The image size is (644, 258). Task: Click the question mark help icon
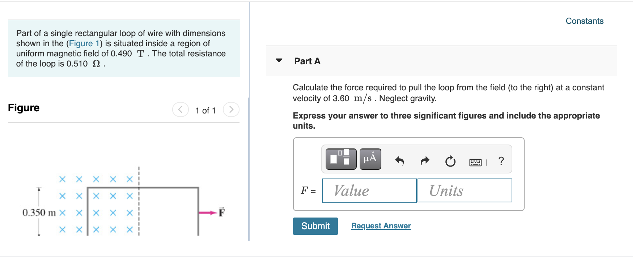click(x=501, y=161)
